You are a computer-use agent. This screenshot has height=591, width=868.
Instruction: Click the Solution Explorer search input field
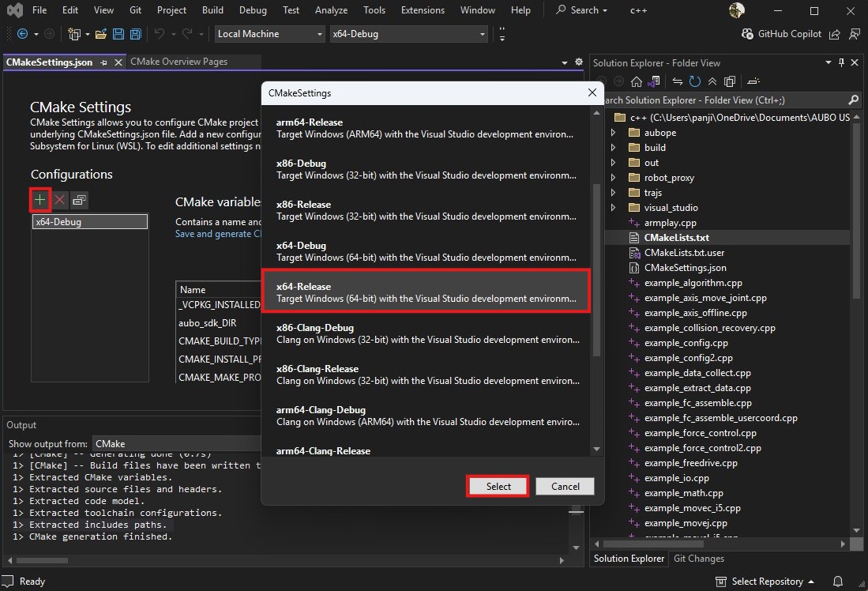click(x=724, y=100)
